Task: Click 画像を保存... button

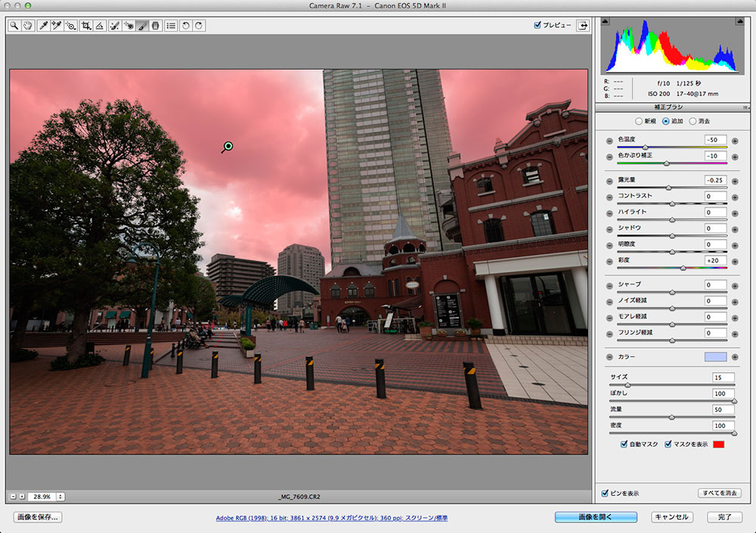Action: point(38,517)
